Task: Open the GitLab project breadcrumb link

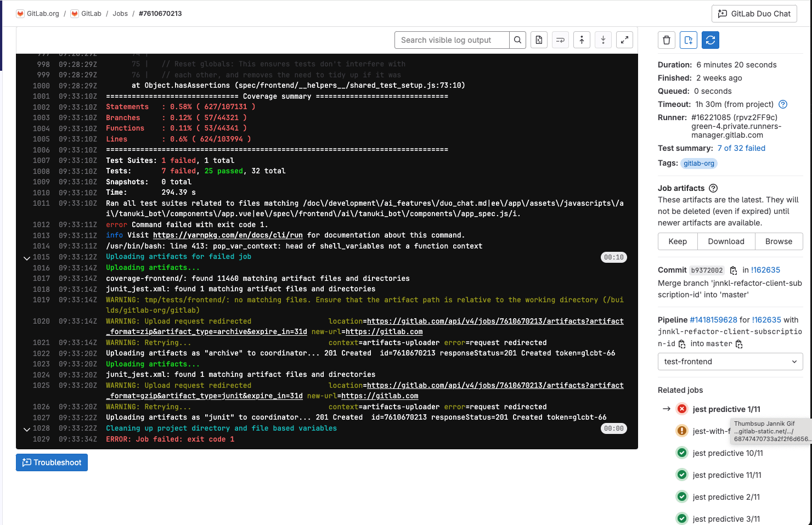Action: pos(91,14)
